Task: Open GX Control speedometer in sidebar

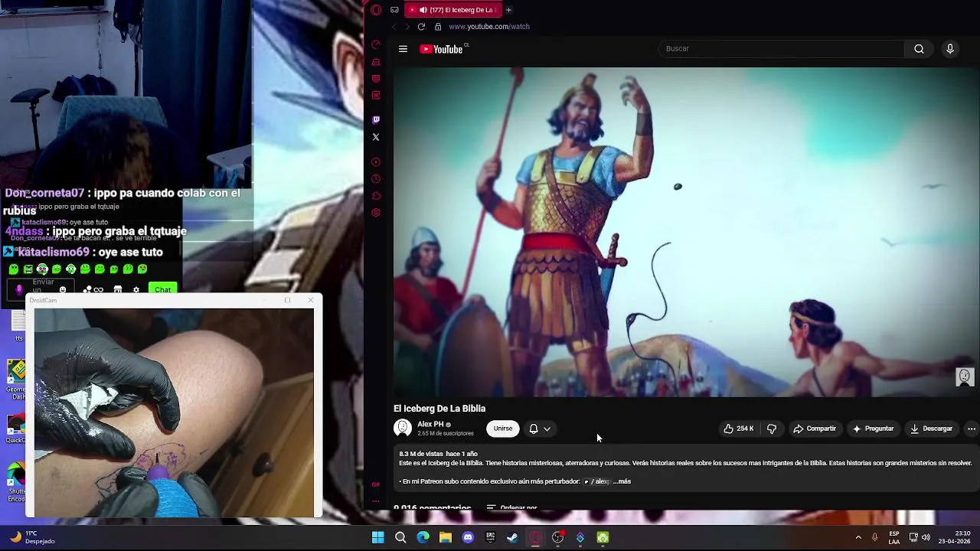Action: point(376,45)
